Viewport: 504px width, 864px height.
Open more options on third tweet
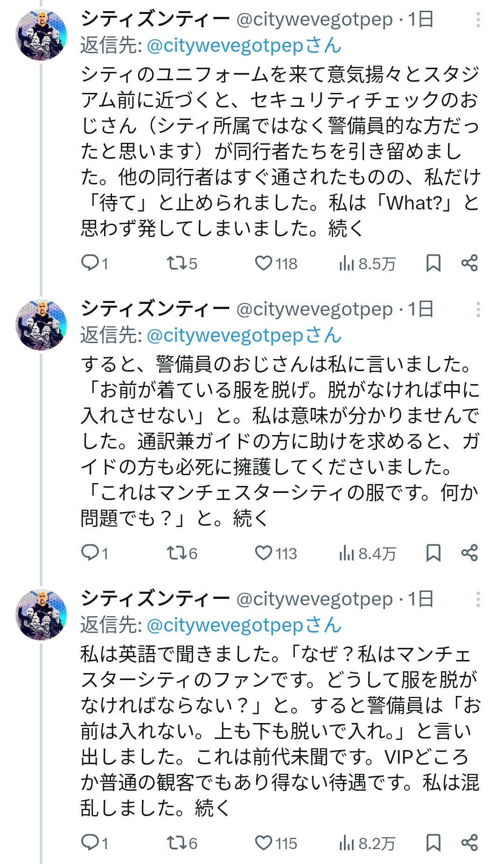pyautogui.click(x=478, y=600)
